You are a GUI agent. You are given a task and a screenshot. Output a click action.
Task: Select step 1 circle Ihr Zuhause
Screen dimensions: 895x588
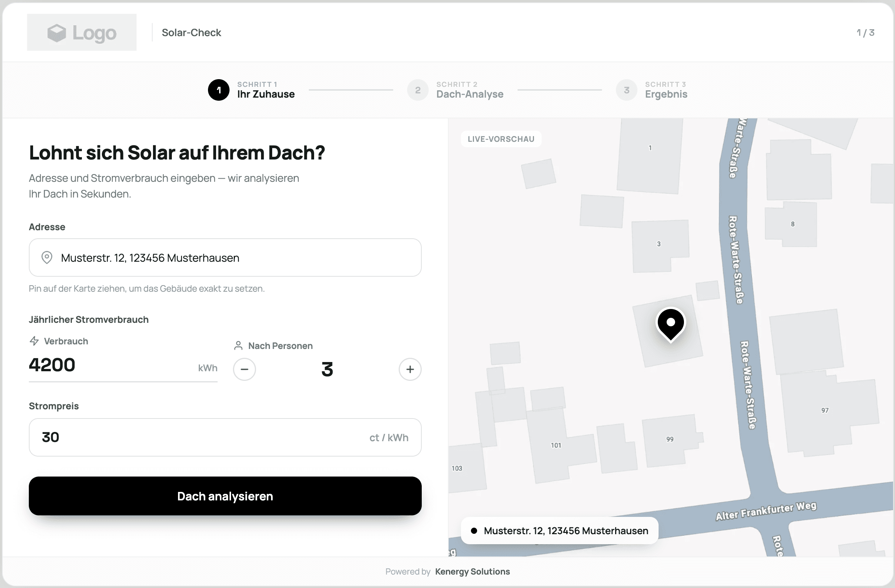[219, 90]
